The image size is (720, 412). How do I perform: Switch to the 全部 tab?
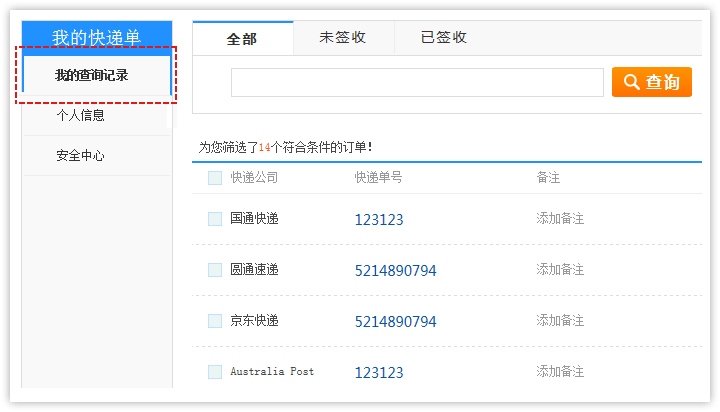[x=242, y=38]
